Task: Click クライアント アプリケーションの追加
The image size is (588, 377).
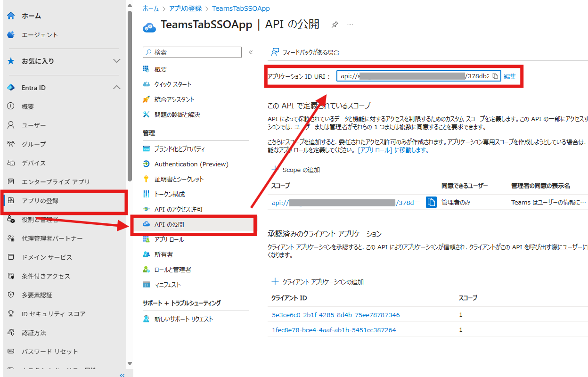Action: coord(318,282)
